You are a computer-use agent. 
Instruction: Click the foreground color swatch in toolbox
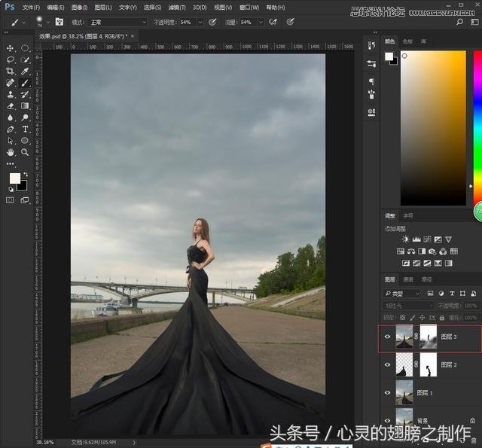(x=14, y=178)
